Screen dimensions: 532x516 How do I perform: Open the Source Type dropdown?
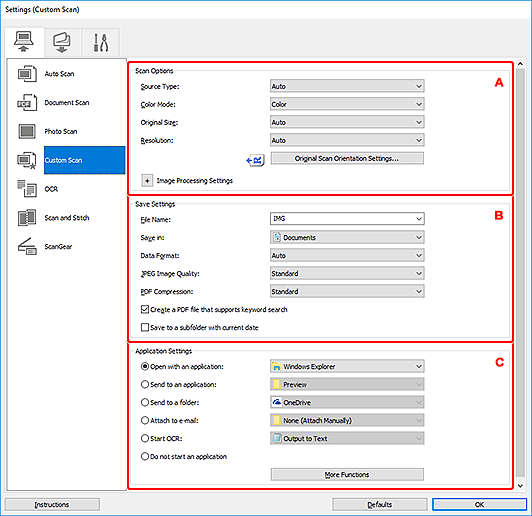(347, 86)
